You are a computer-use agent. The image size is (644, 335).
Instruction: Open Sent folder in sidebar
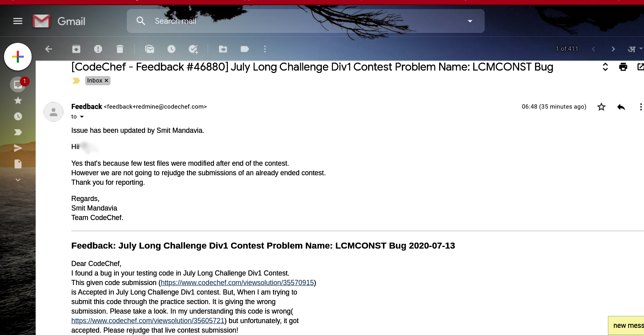18,148
